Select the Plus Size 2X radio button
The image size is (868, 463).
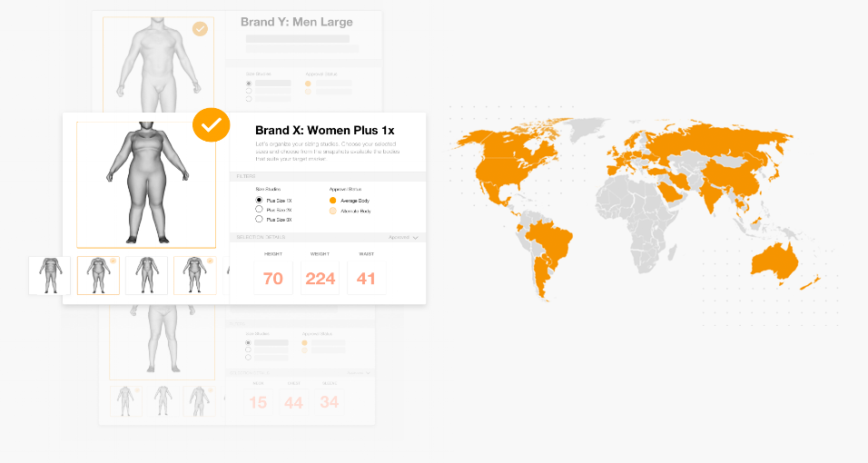(259, 210)
